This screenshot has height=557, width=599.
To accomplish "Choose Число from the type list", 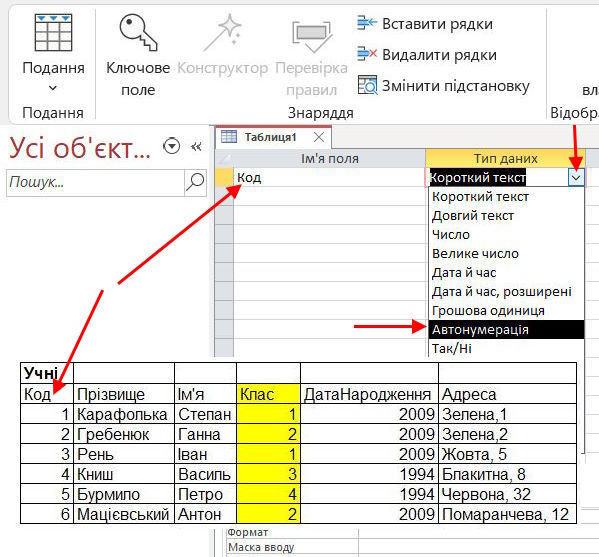I will (507, 235).
